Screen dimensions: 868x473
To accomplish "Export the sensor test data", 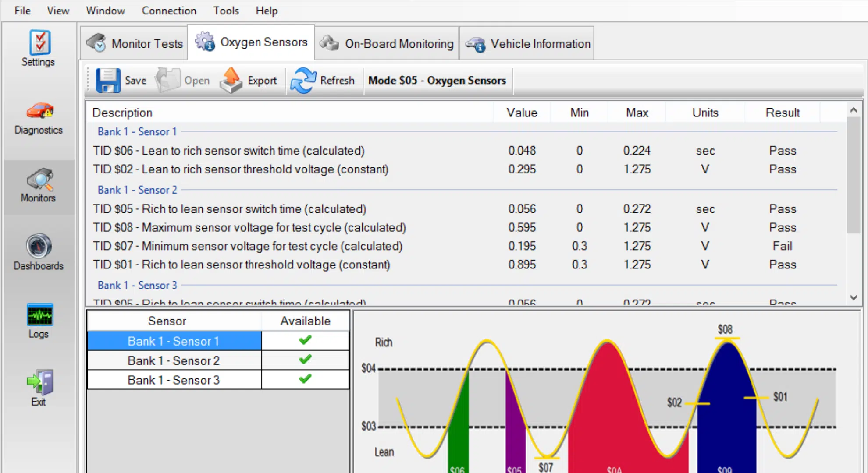I will [249, 80].
